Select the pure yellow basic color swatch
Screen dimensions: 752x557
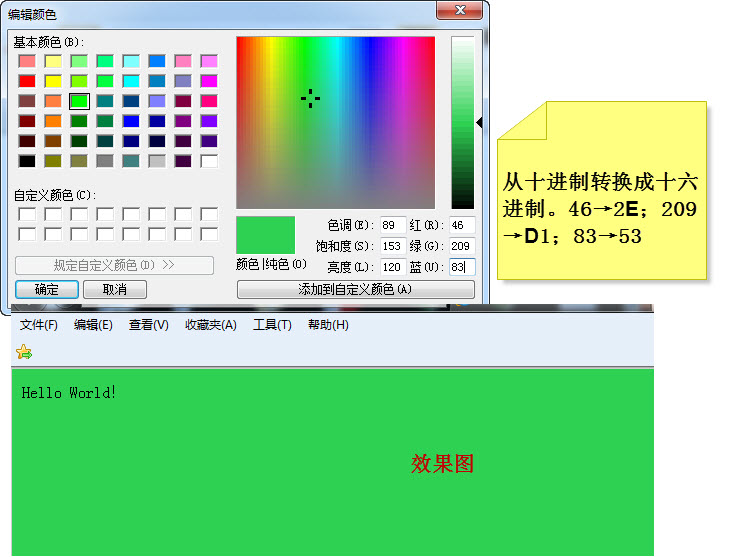click(53, 81)
